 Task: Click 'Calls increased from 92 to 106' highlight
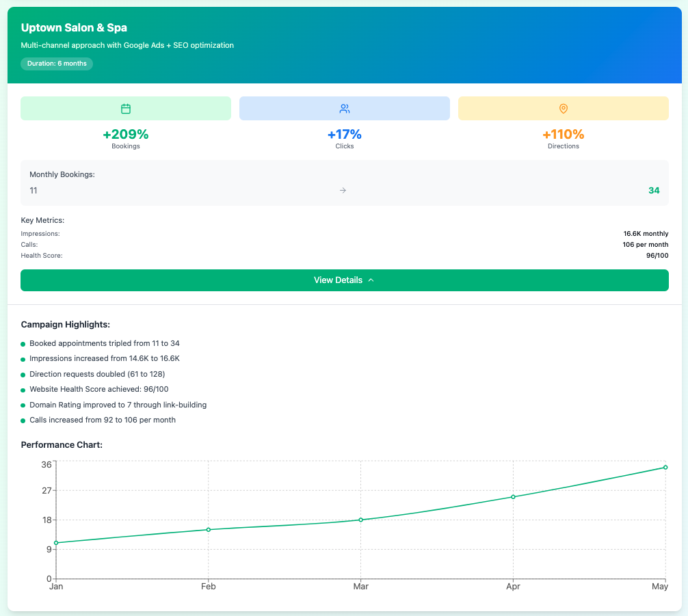tap(102, 420)
